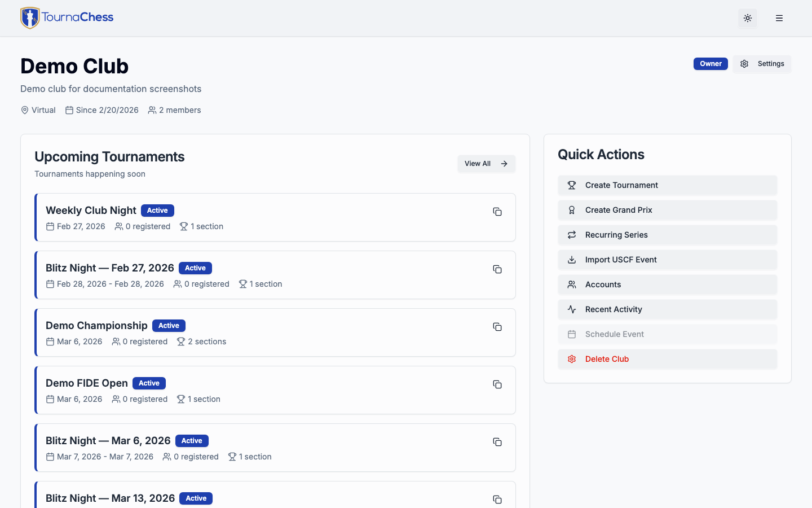The height and width of the screenshot is (508, 812).
Task: Duplicate Blitz Night — Mar 6, 2026
Action: coord(497,442)
